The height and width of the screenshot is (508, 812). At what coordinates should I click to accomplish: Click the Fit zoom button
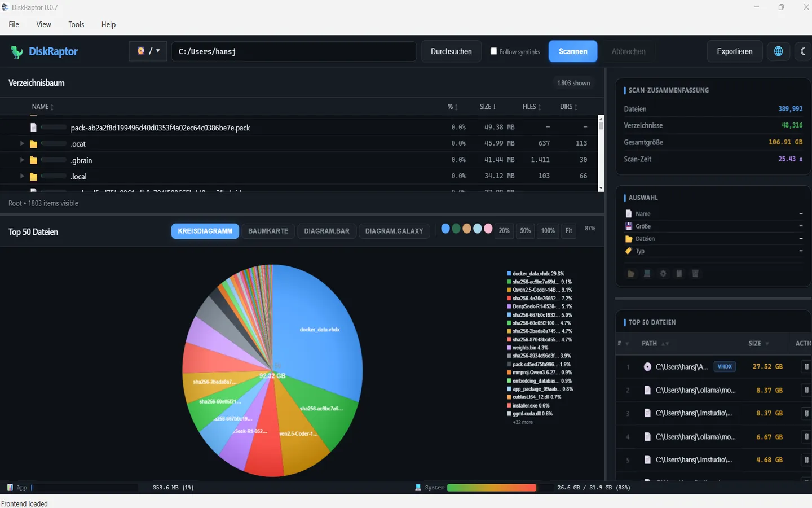click(x=568, y=231)
